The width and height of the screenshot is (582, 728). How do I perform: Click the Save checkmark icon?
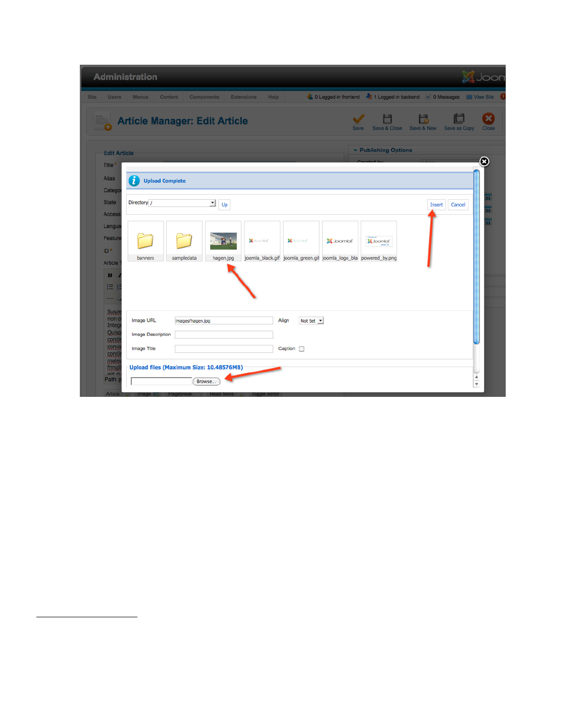[358, 119]
